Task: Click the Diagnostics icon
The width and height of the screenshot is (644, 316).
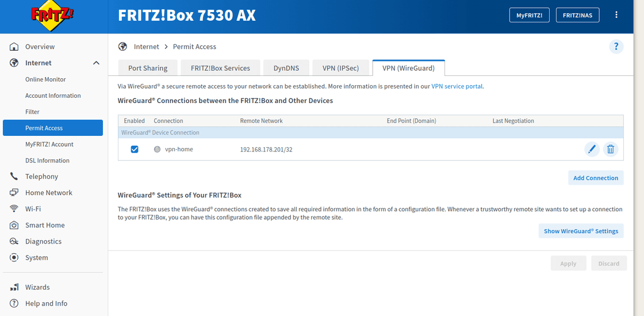Action: coord(14,241)
